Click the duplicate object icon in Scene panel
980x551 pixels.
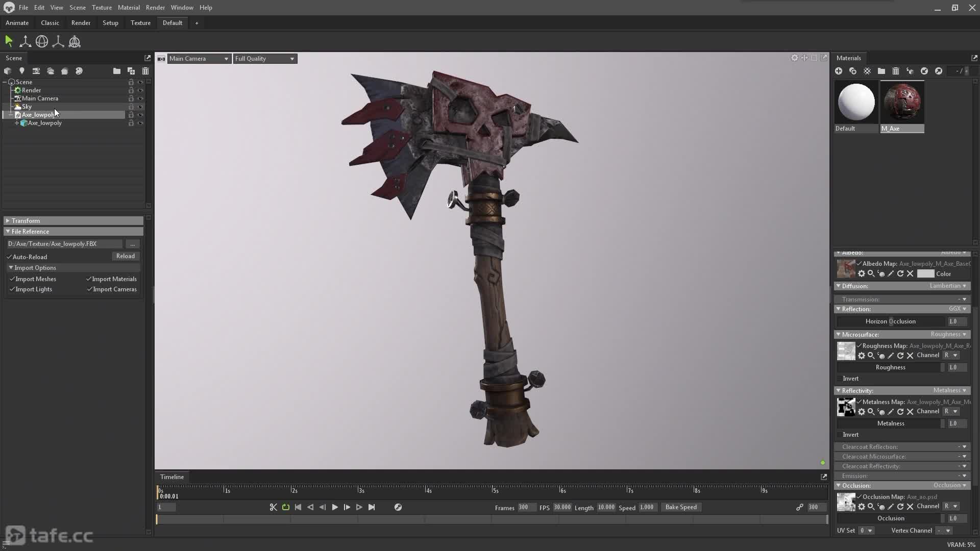[131, 71]
